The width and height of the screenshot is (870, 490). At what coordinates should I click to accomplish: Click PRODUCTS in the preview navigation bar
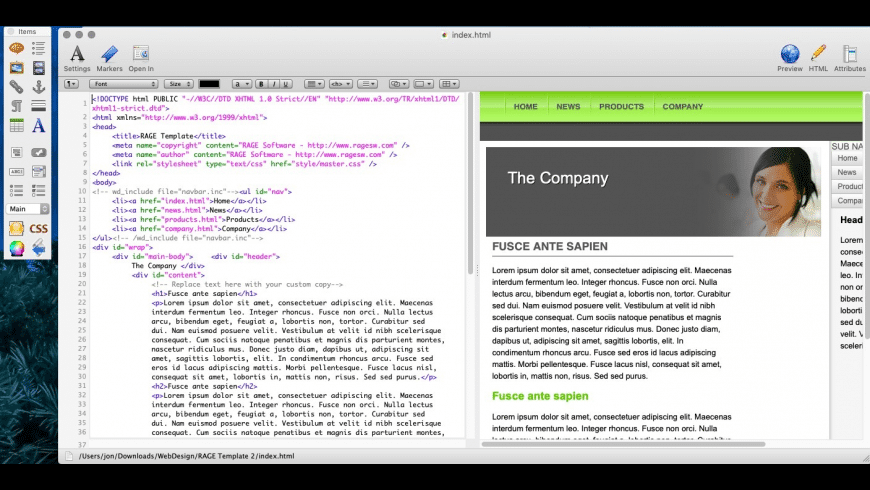point(621,107)
